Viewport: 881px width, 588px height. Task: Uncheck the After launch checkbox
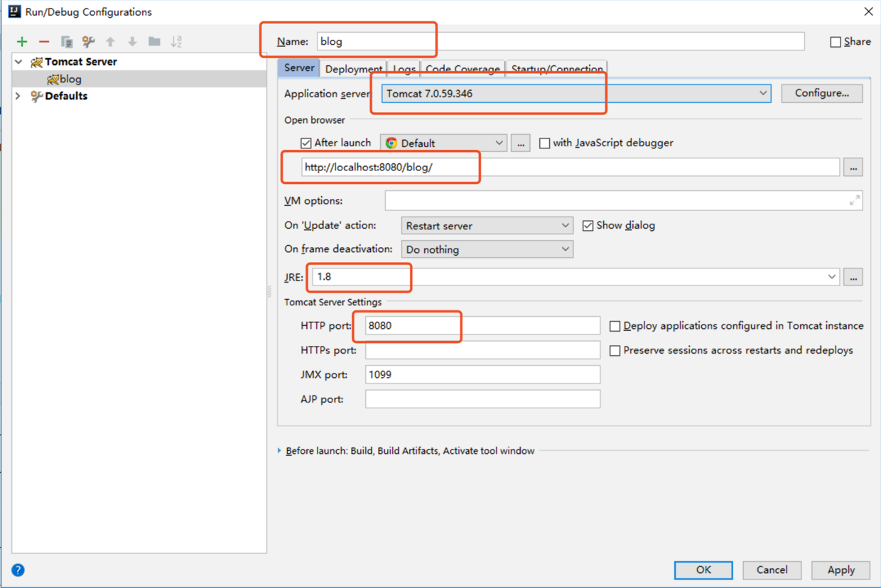[x=306, y=143]
